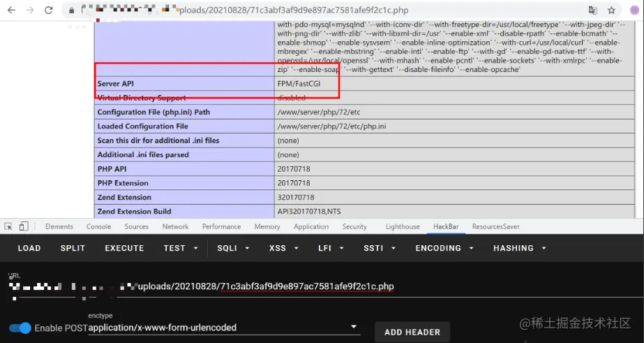Expand the SQLI dropdown menu
644x343 pixels.
(x=233, y=248)
